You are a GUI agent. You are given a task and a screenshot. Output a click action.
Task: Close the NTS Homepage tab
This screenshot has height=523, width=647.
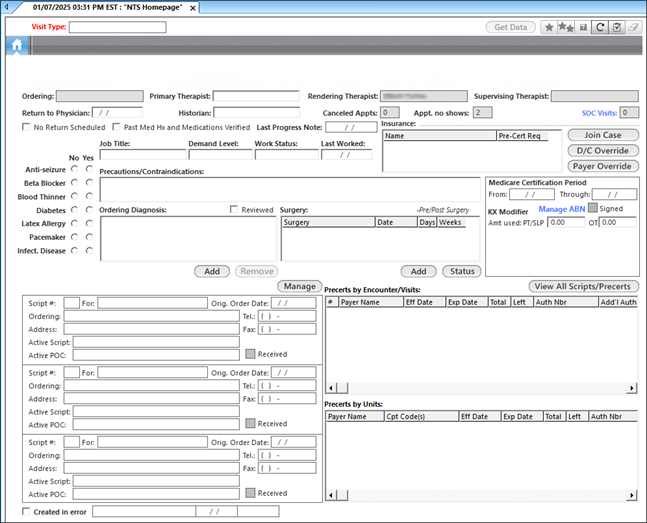click(193, 8)
